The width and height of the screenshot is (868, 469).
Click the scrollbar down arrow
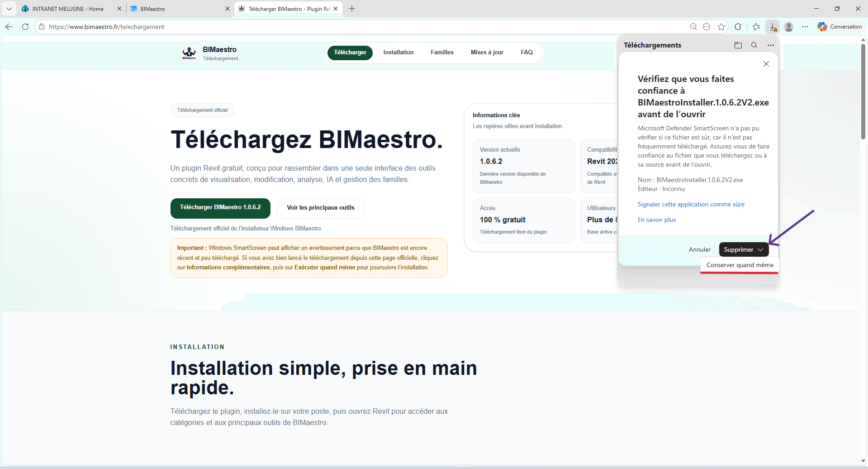click(x=863, y=461)
